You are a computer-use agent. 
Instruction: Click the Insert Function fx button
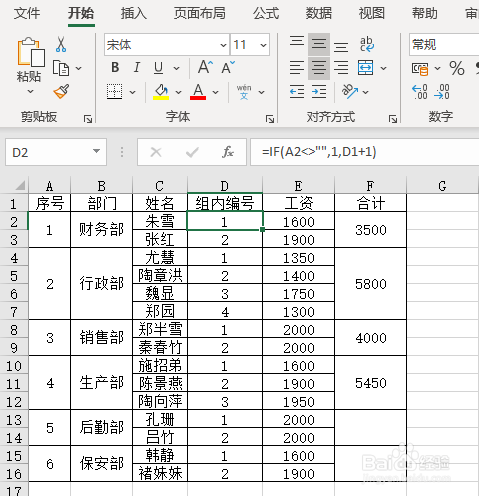click(228, 152)
